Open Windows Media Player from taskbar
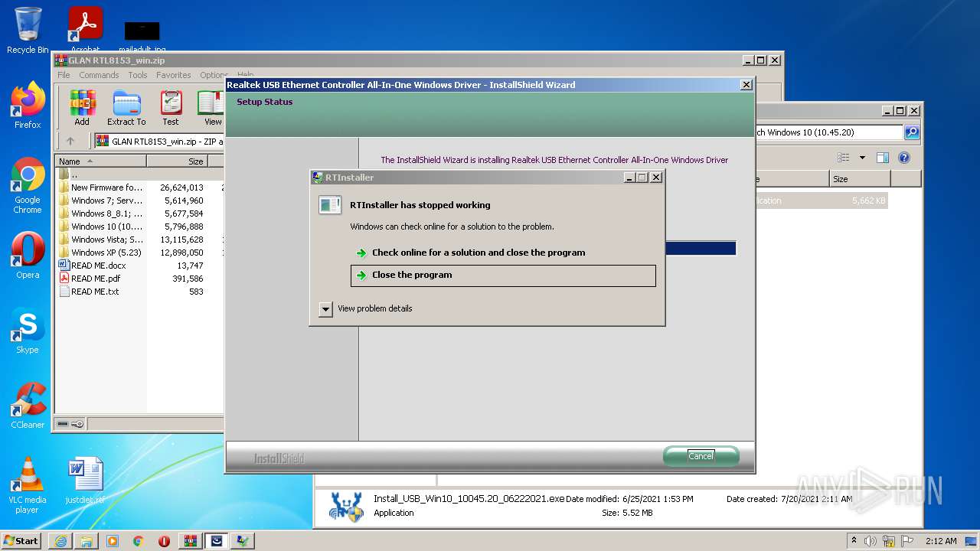This screenshot has width=980, height=551. [x=113, y=541]
